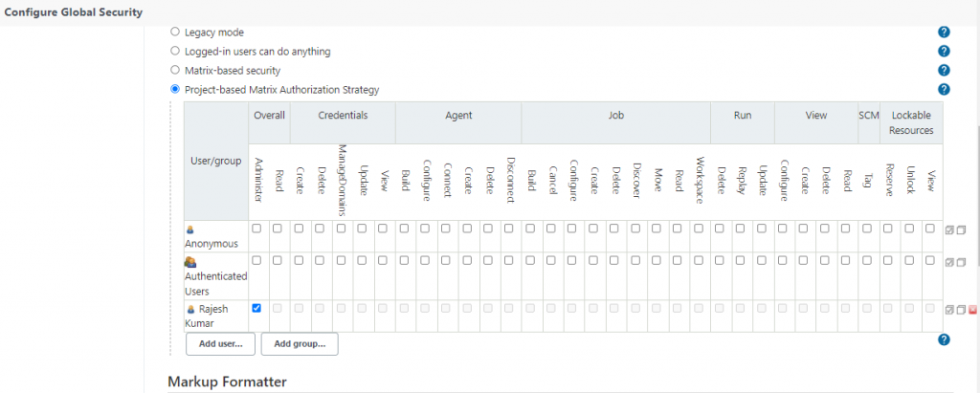Uncheck Overall Administer for Rajesh Kumar

256,308
